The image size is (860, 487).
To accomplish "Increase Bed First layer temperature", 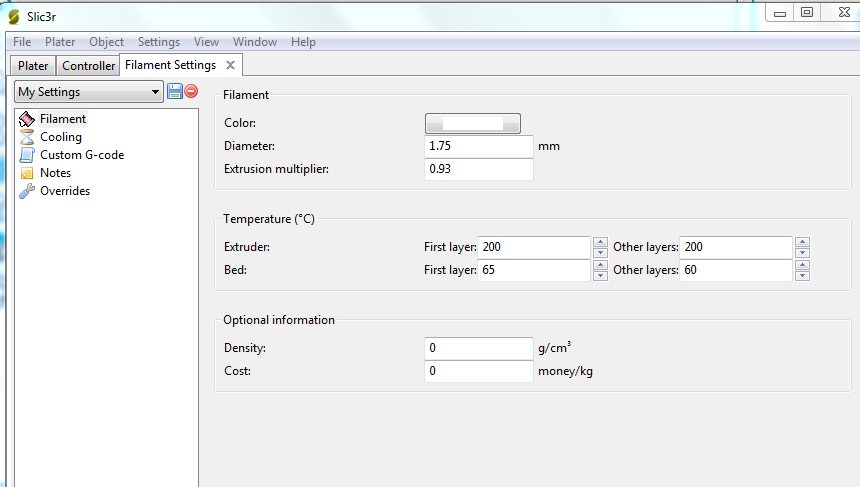I will pos(600,265).
